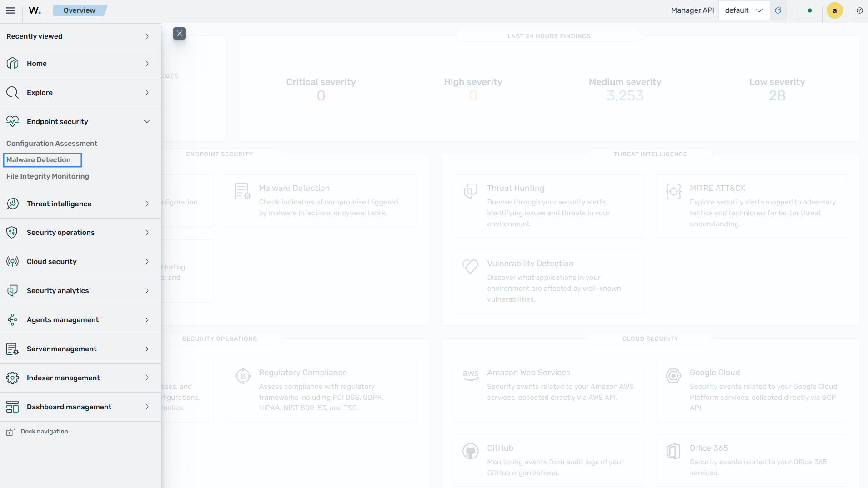868x488 pixels.
Task: Expand the Server management chevron
Action: click(147, 349)
